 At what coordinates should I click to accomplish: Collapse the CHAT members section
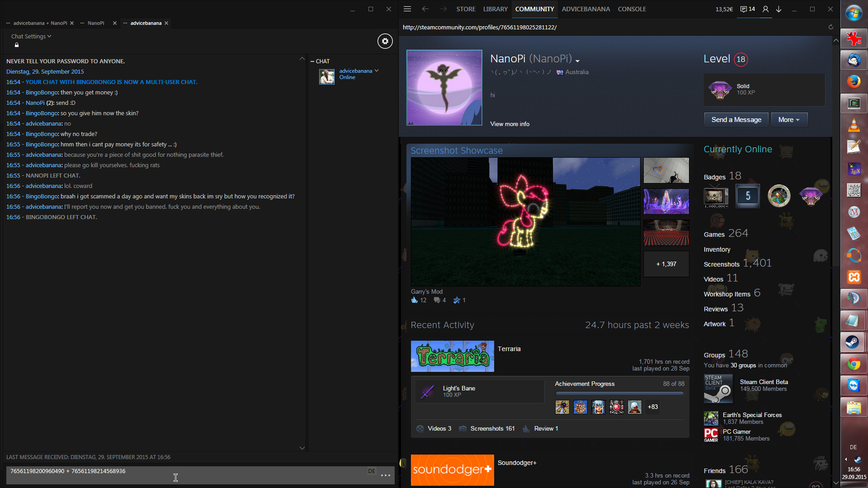tap(312, 61)
